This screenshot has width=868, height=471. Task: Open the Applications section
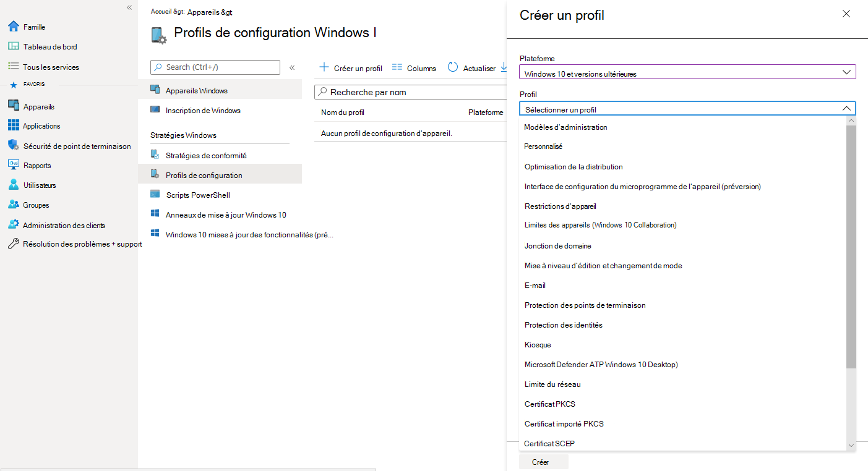[40, 125]
